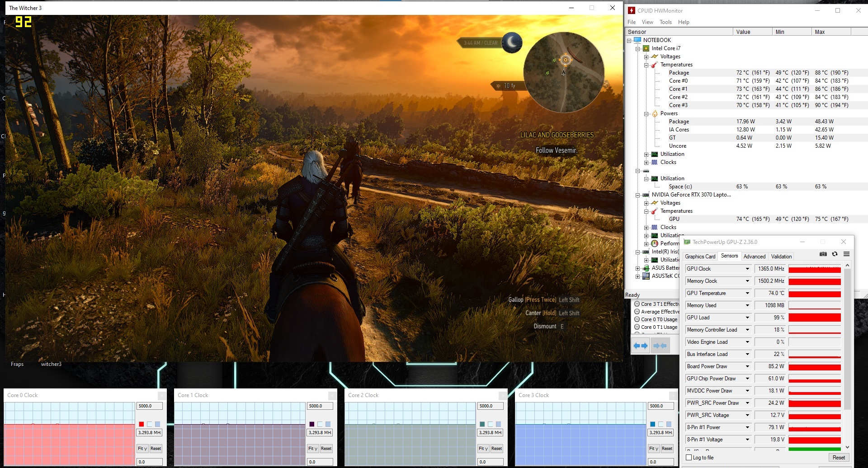Click the Max column header in HWMonitor
Viewport: 868px width, 468px height.
click(x=831, y=32)
